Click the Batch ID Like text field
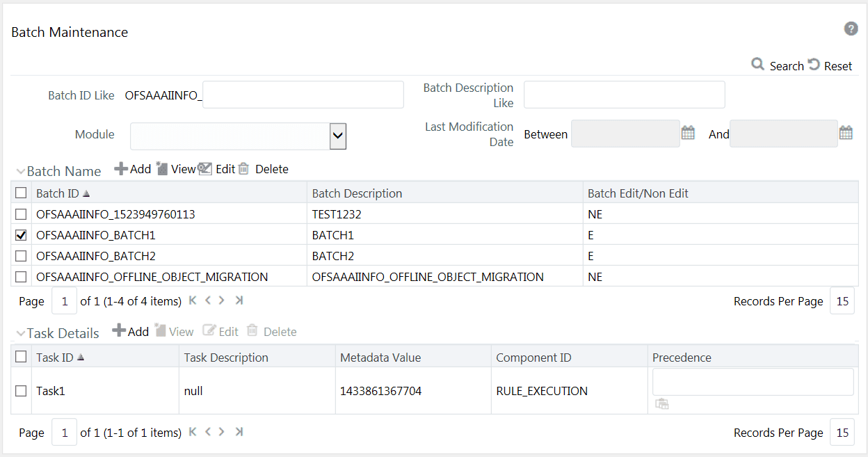The height and width of the screenshot is (457, 868). (303, 95)
